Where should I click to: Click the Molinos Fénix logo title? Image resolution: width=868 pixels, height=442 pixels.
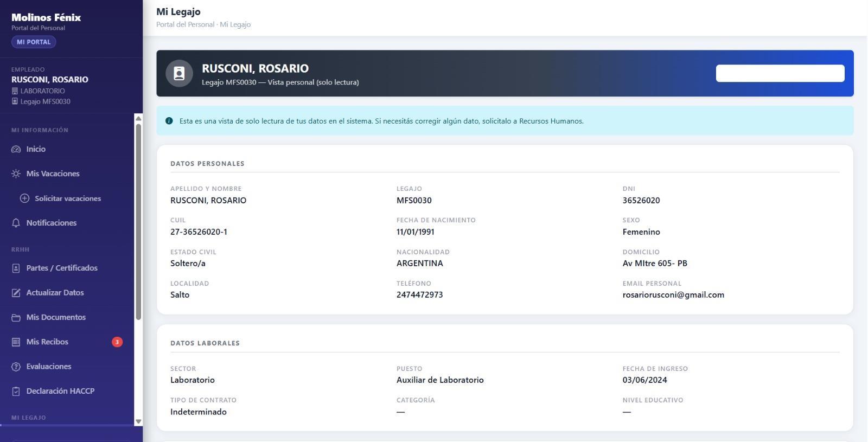click(x=46, y=17)
